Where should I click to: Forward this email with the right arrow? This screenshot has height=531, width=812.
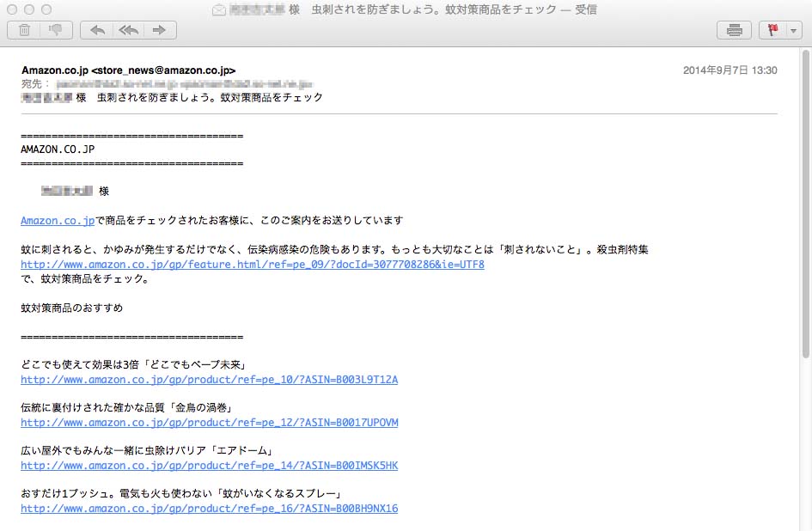point(160,30)
